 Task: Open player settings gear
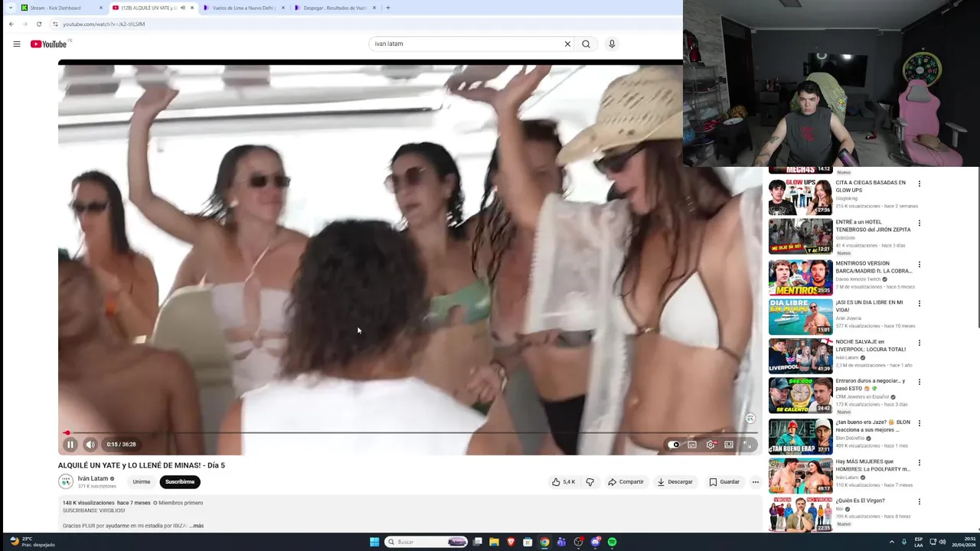[x=710, y=445]
